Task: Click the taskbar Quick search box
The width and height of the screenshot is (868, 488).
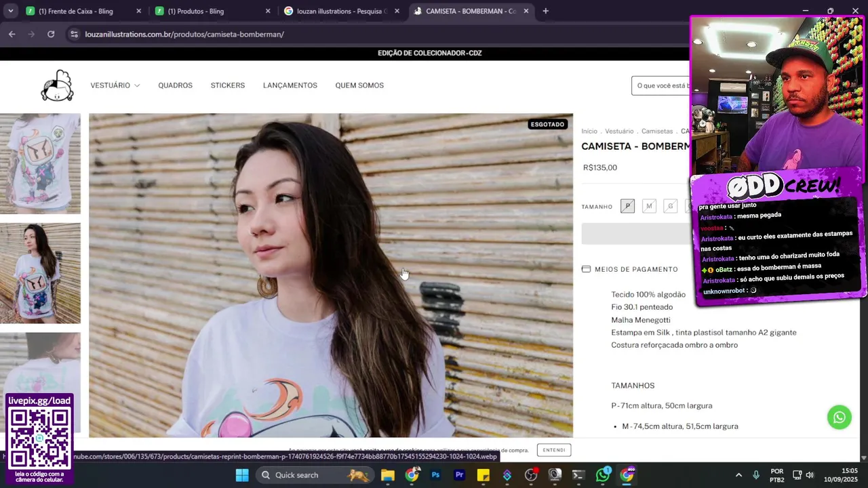Action: pos(313,475)
